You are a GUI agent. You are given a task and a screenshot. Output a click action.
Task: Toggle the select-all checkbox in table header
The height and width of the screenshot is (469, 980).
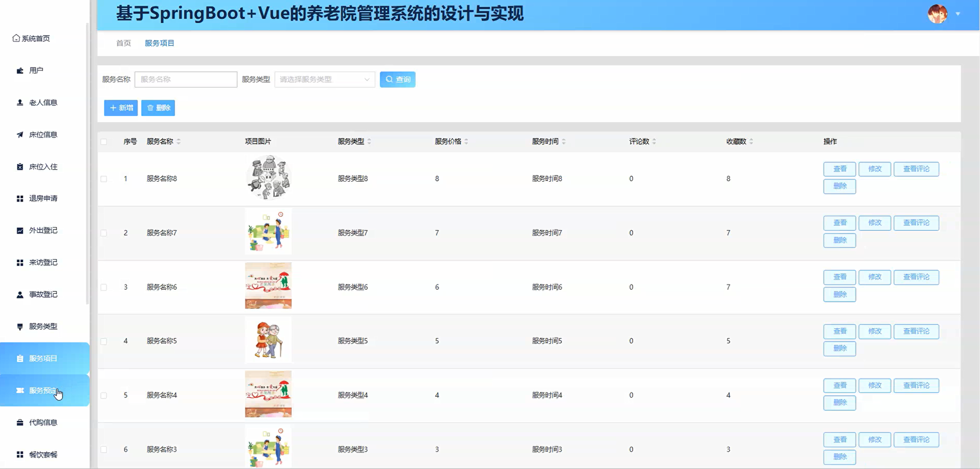104,141
